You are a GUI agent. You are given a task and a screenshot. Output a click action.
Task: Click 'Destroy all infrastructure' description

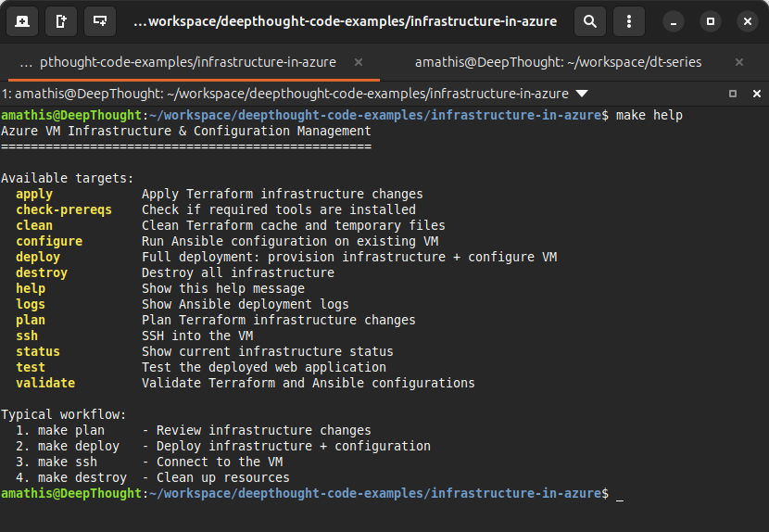pyautogui.click(x=238, y=272)
